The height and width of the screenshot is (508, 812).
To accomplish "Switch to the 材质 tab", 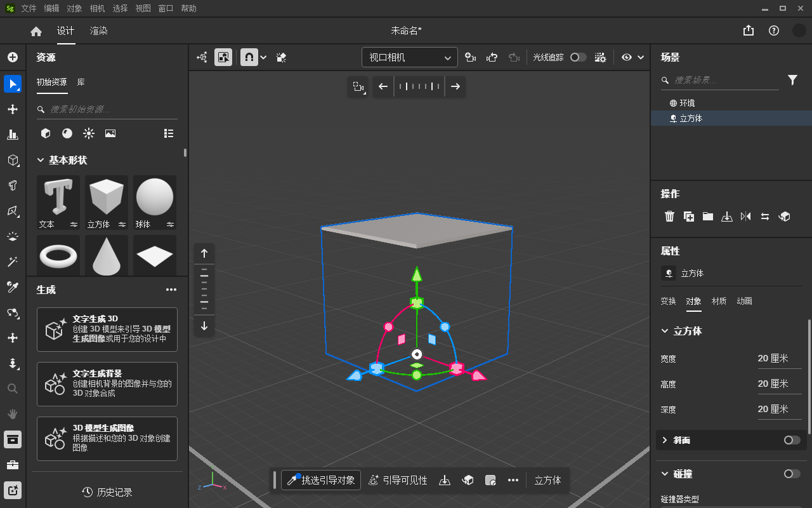I will 719,301.
